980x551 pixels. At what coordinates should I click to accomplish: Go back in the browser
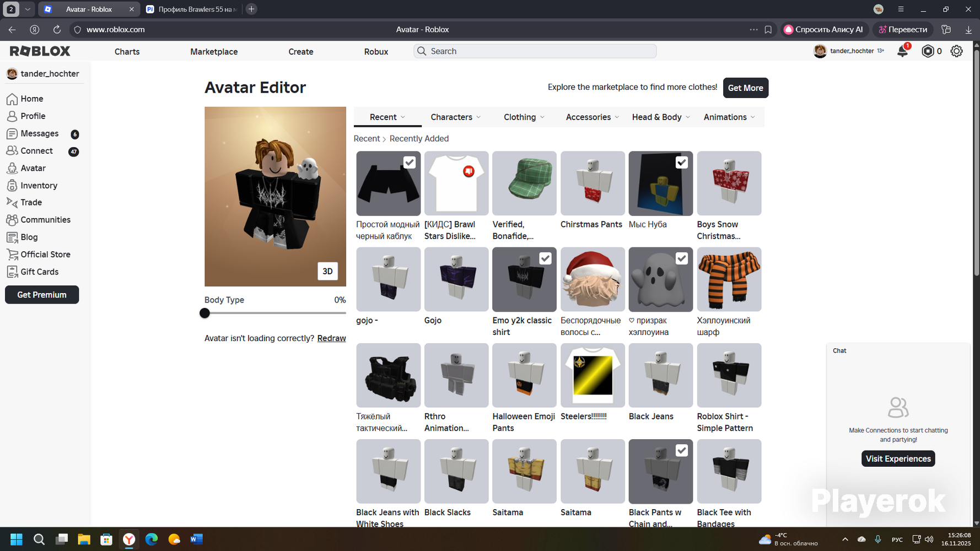12,30
